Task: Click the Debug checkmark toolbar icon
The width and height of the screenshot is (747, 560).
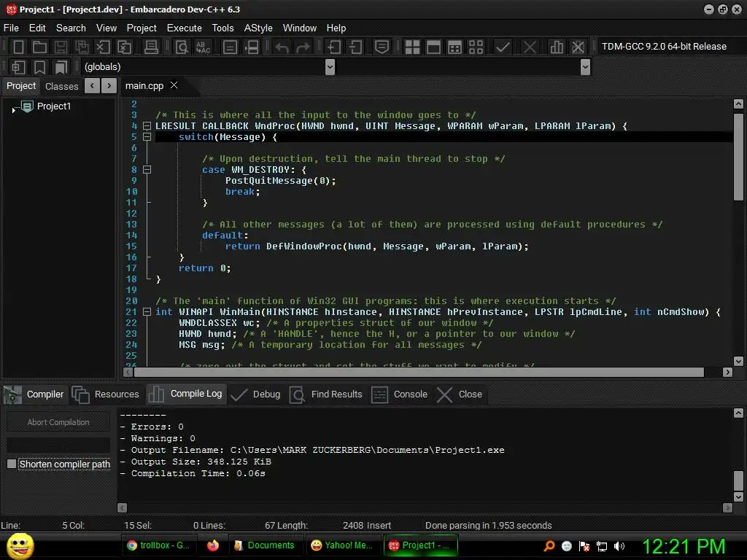Action: 503,47
